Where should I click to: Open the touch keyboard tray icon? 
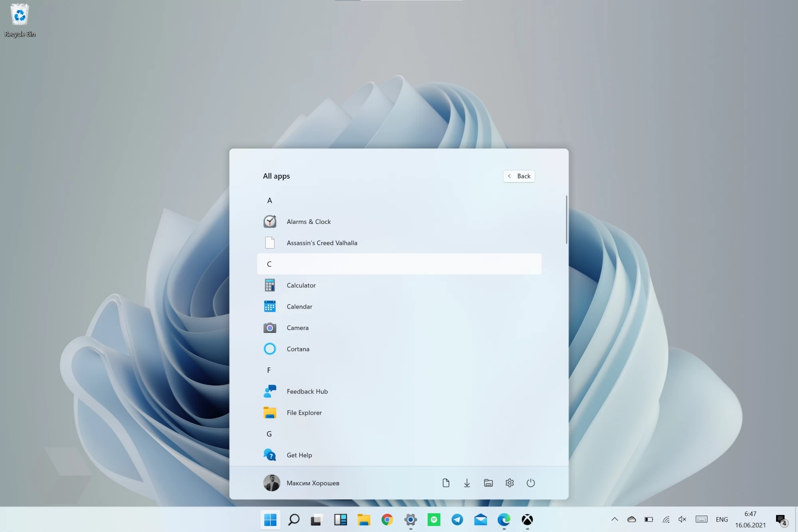[701, 519]
